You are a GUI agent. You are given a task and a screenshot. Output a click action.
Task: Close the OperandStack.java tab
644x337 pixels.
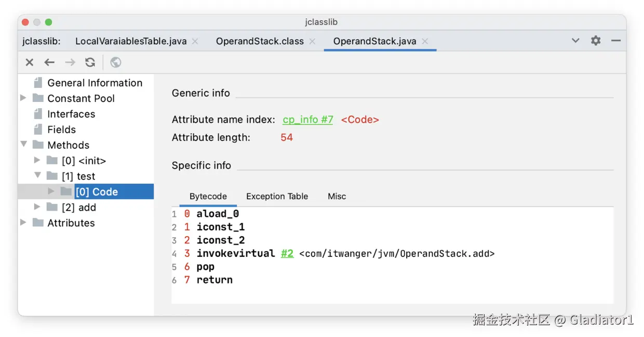tap(425, 41)
